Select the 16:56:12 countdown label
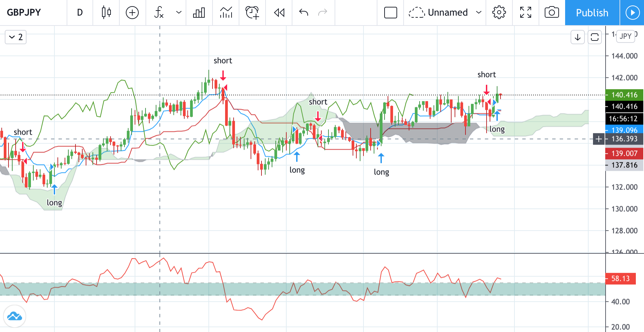This screenshot has height=332, width=644. click(625, 118)
